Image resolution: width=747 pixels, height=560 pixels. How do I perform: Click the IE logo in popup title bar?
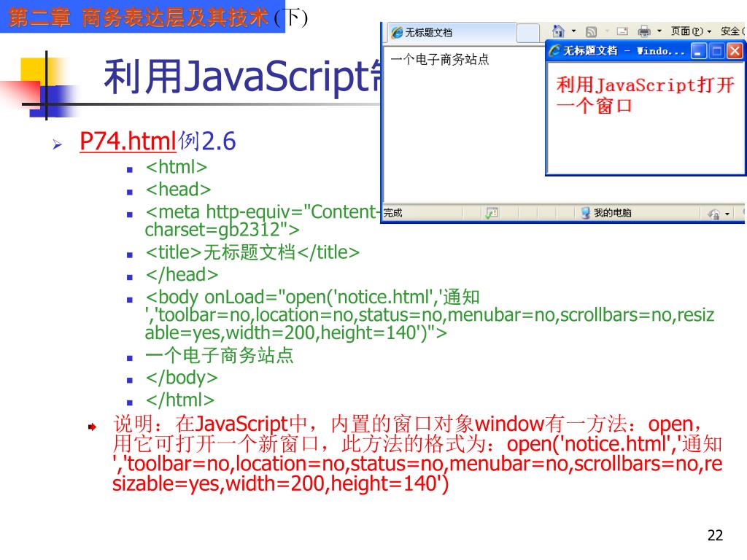point(554,50)
